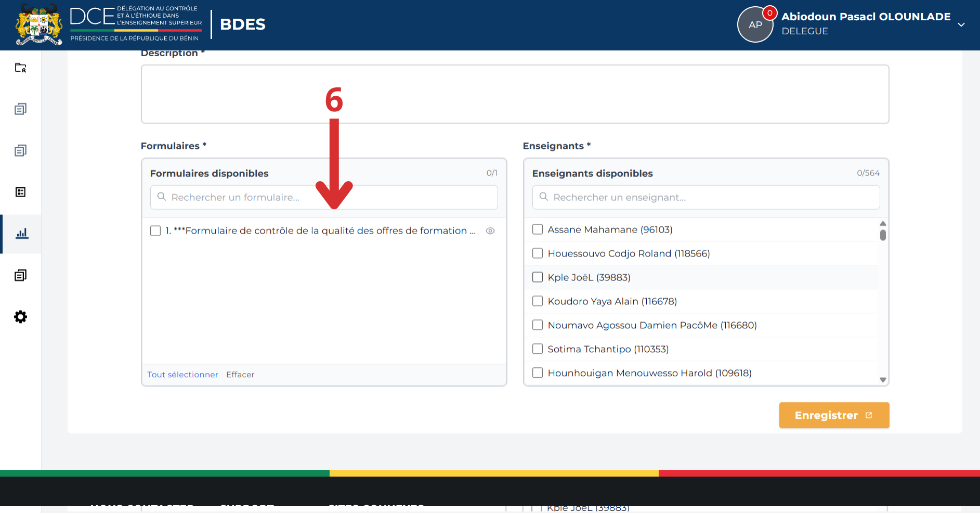This screenshot has height=513, width=980.
Task: Click Tout sélectionner under Formulaires
Action: [x=182, y=375]
